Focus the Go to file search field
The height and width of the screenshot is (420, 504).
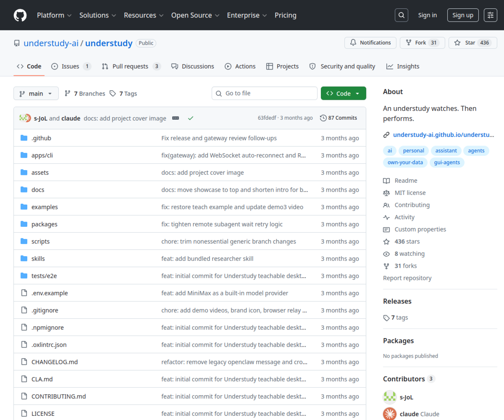(265, 93)
